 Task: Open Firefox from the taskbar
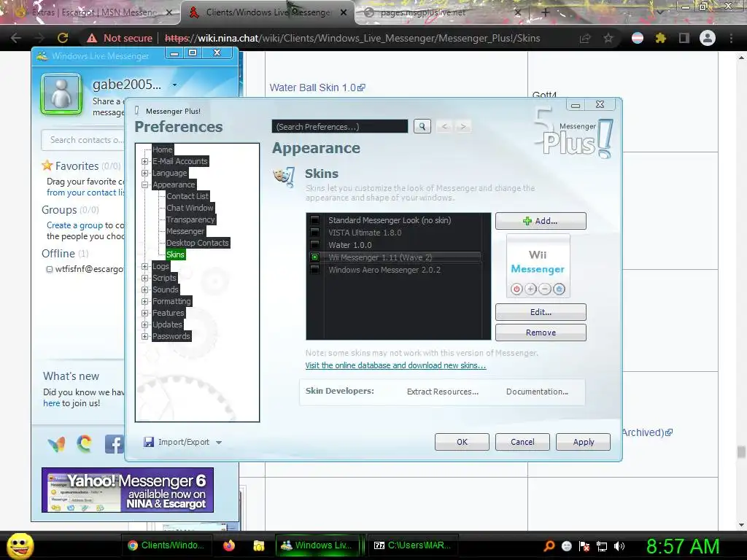tap(228, 545)
